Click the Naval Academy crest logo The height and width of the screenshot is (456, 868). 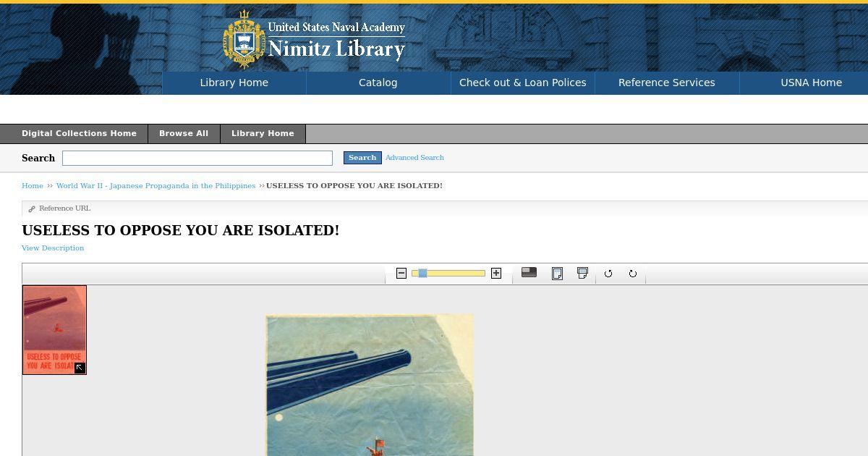pyautogui.click(x=244, y=40)
